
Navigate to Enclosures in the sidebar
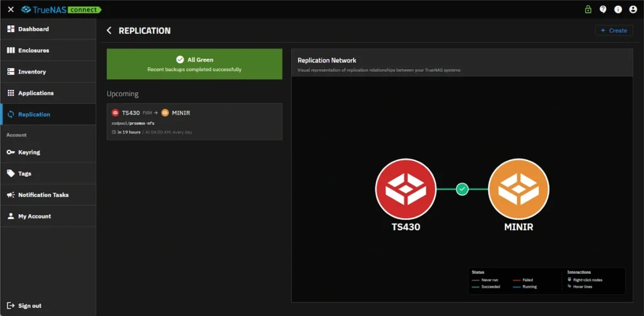(x=33, y=50)
